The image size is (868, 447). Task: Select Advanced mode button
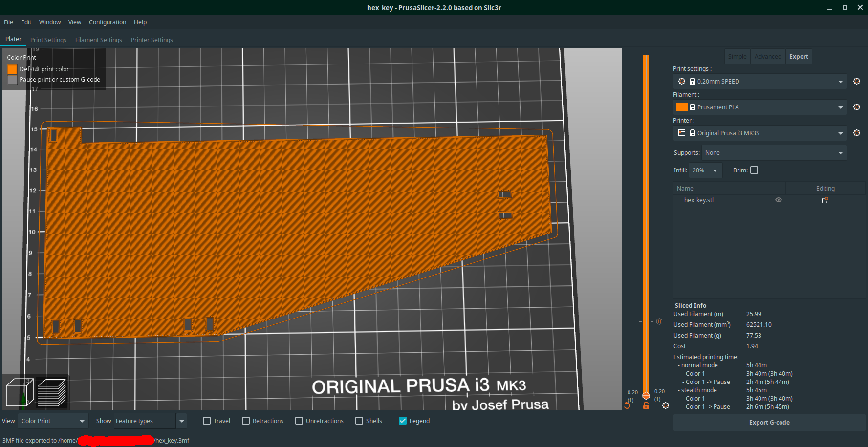(768, 57)
